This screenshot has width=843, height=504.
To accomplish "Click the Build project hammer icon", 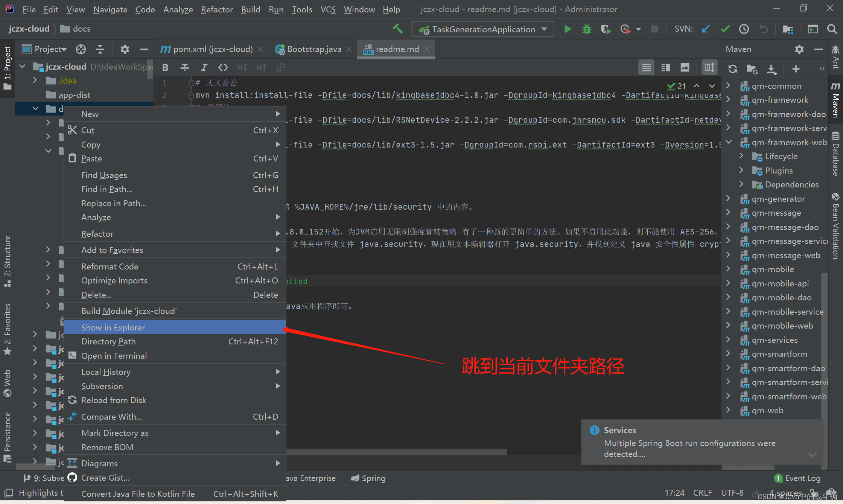I will (x=398, y=29).
